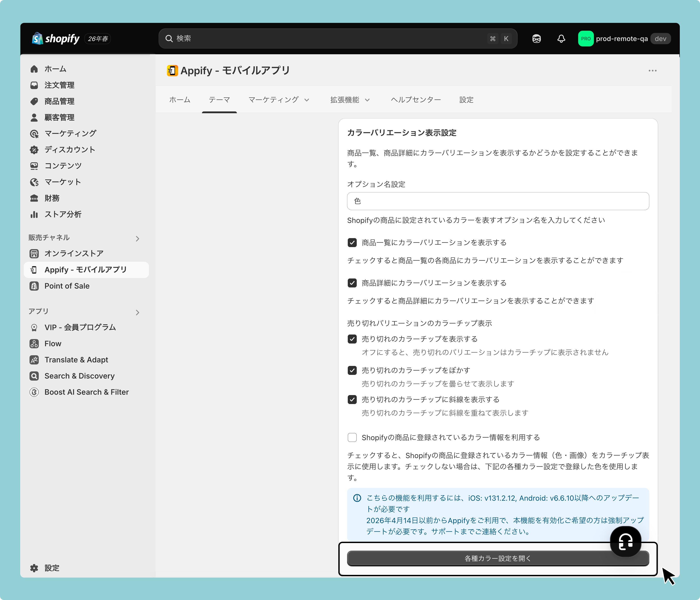The image size is (700, 600).
Task: Toggle 商品詳細にカラーバリエーションを表示する checkbox
Action: 352,283
